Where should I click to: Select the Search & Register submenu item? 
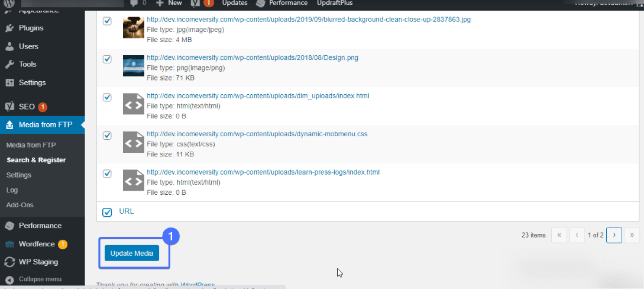[x=36, y=160]
